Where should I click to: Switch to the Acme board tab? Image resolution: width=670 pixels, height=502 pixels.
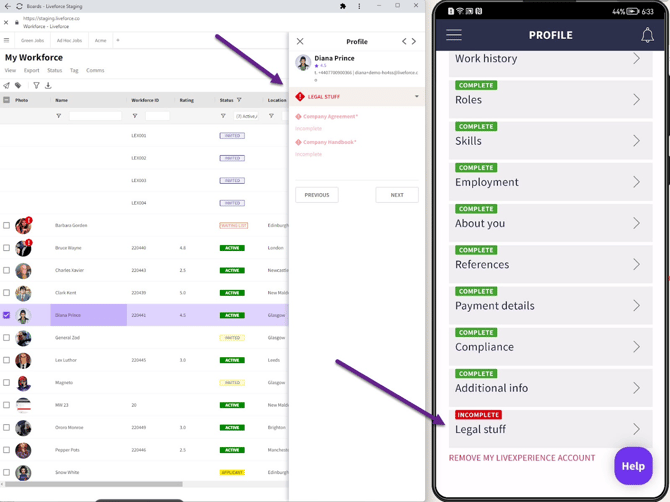click(x=100, y=40)
